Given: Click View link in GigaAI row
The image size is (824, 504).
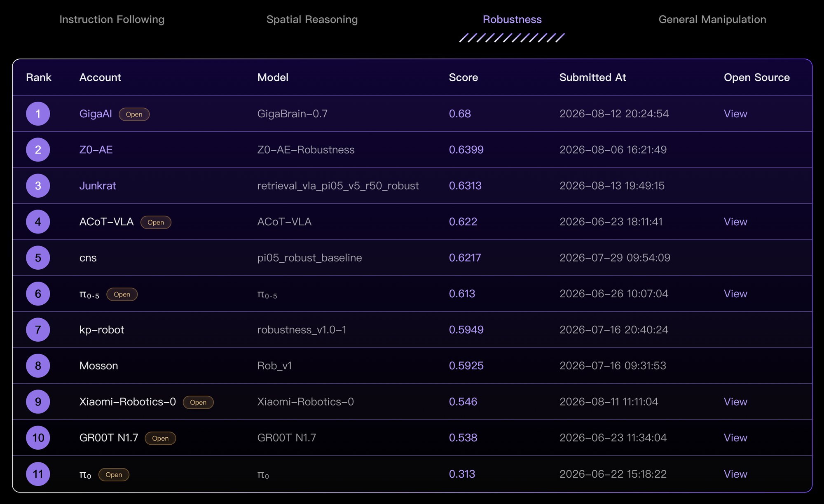Looking at the screenshot, I should [x=735, y=114].
